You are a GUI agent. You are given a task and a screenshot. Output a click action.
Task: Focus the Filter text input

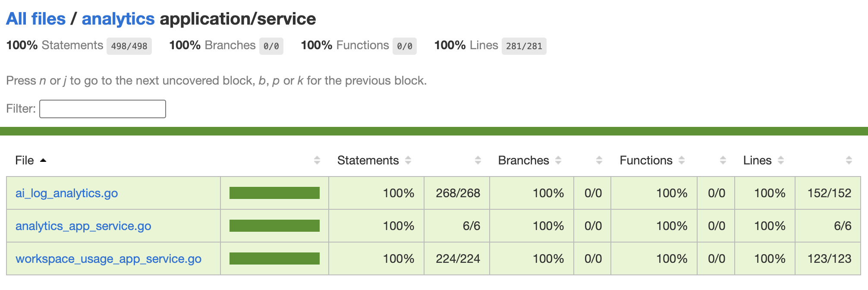coord(103,109)
